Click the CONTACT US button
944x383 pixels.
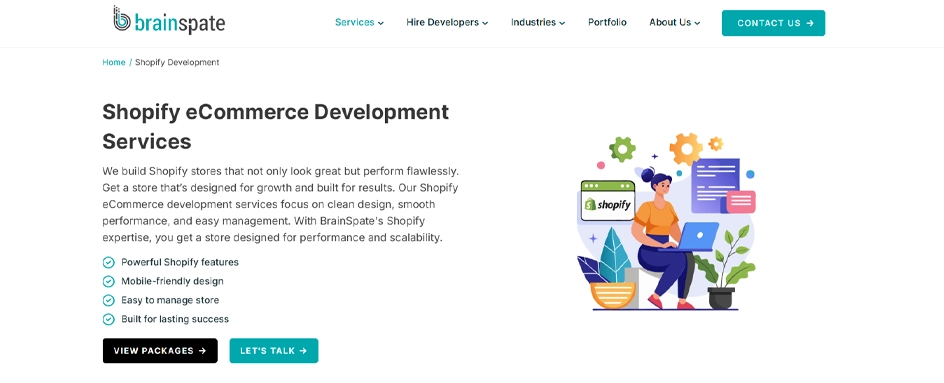tap(773, 23)
